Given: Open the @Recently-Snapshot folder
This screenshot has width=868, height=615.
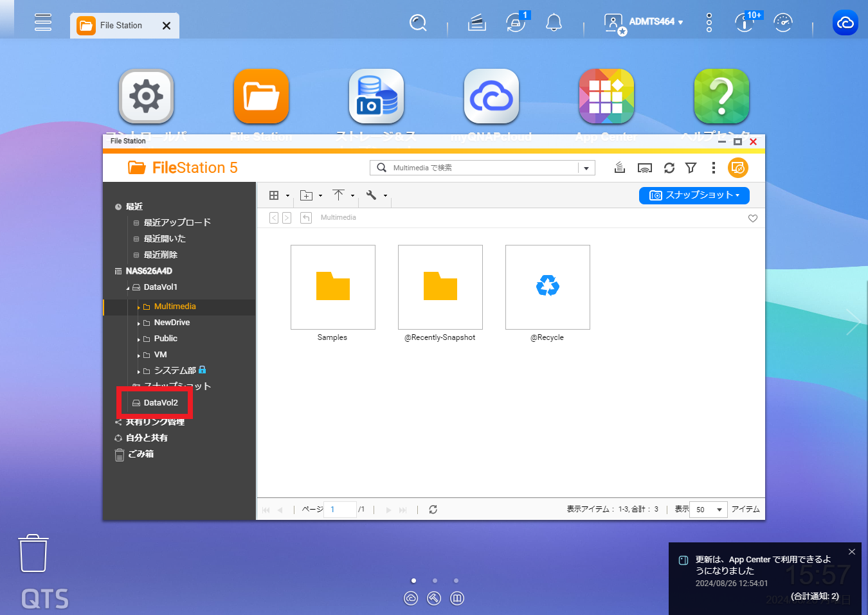Looking at the screenshot, I should tap(440, 287).
